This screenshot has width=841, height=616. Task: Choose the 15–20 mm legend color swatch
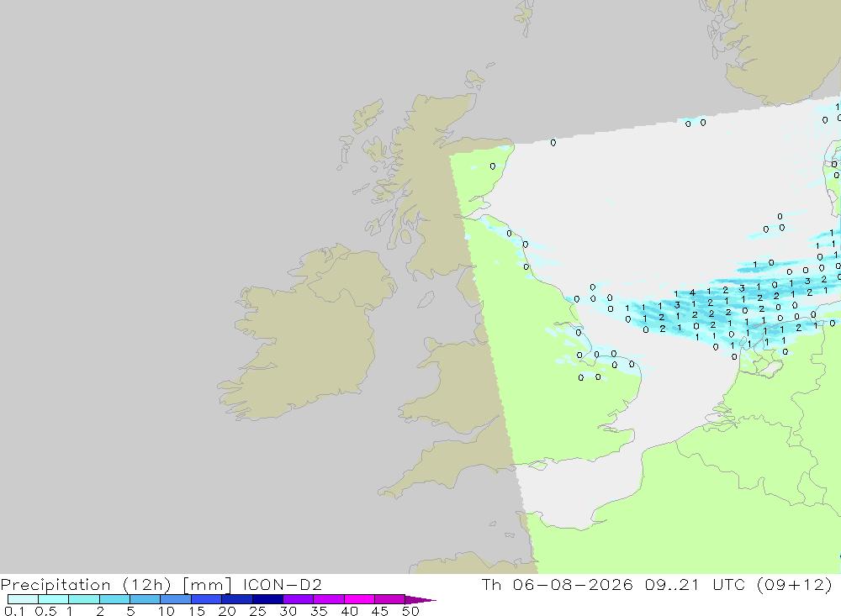point(207,599)
